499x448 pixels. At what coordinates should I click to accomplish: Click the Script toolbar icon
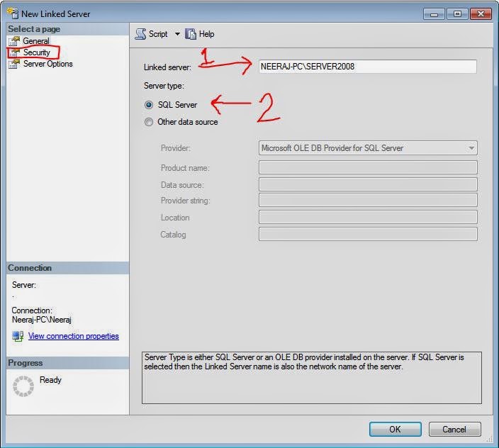pos(140,34)
